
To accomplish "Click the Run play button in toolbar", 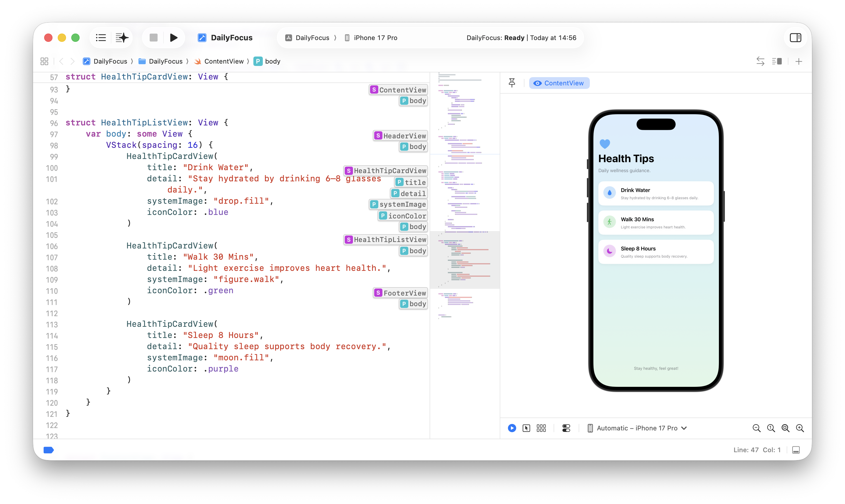I will click(174, 38).
